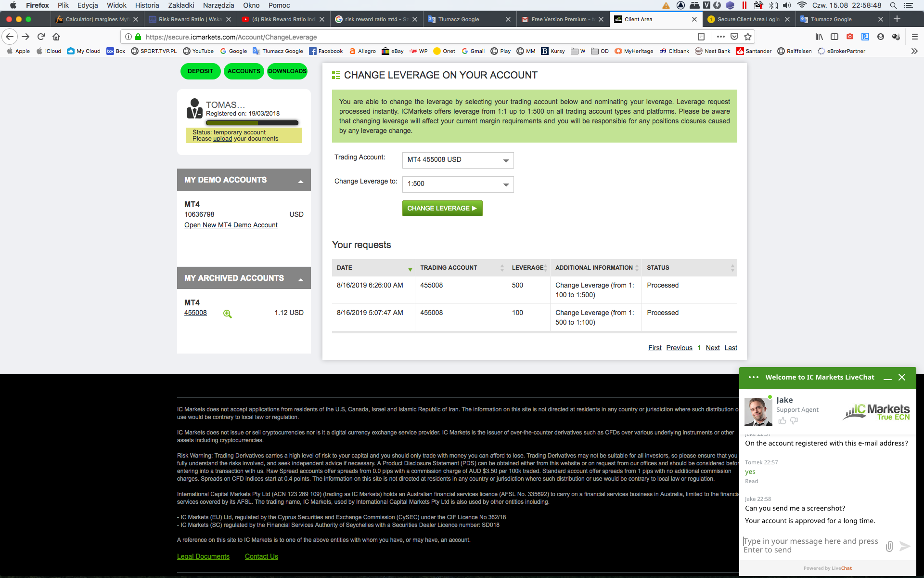Go to Next page of requests
924x578 pixels.
[713, 348]
